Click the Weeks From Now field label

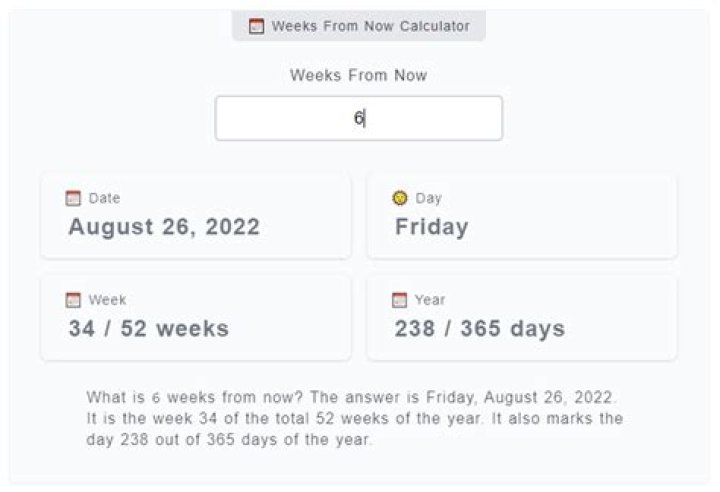(358, 75)
